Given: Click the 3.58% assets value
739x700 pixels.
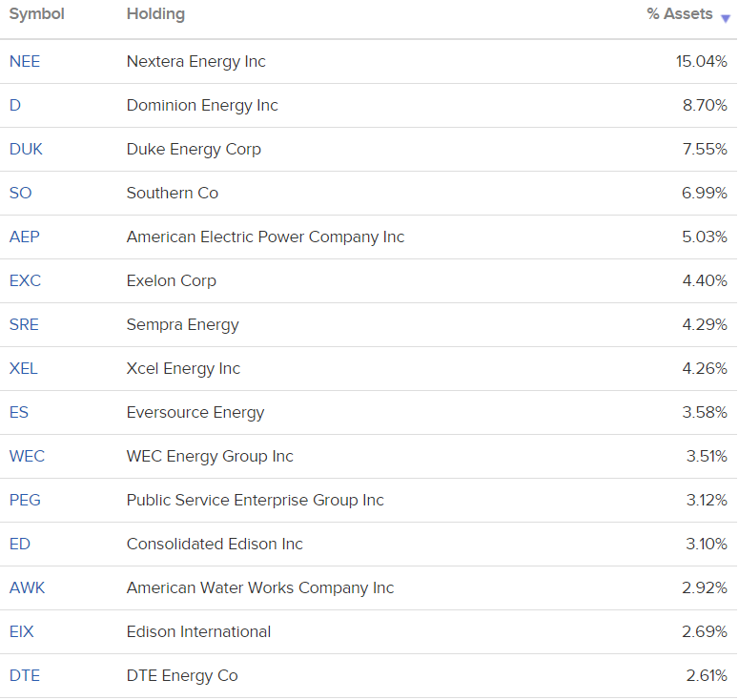Looking at the screenshot, I should pyautogui.click(x=705, y=412).
